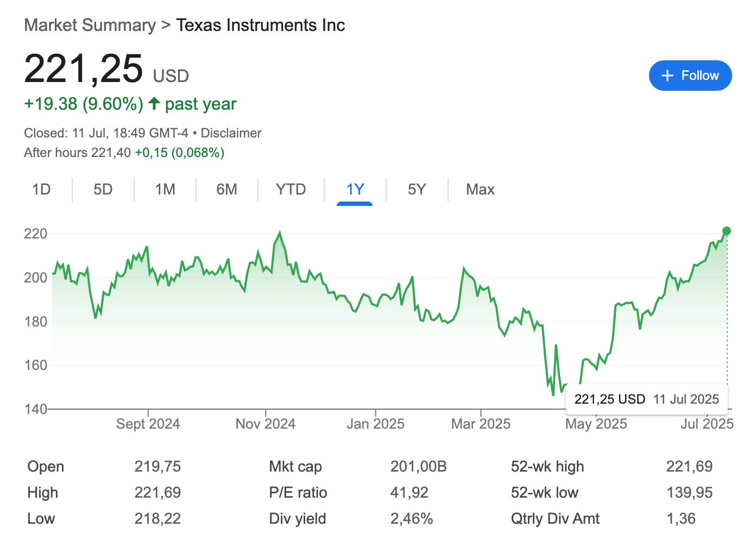756x552 pixels.
Task: Click the 'Mar 2025' axis label
Action: (481, 424)
